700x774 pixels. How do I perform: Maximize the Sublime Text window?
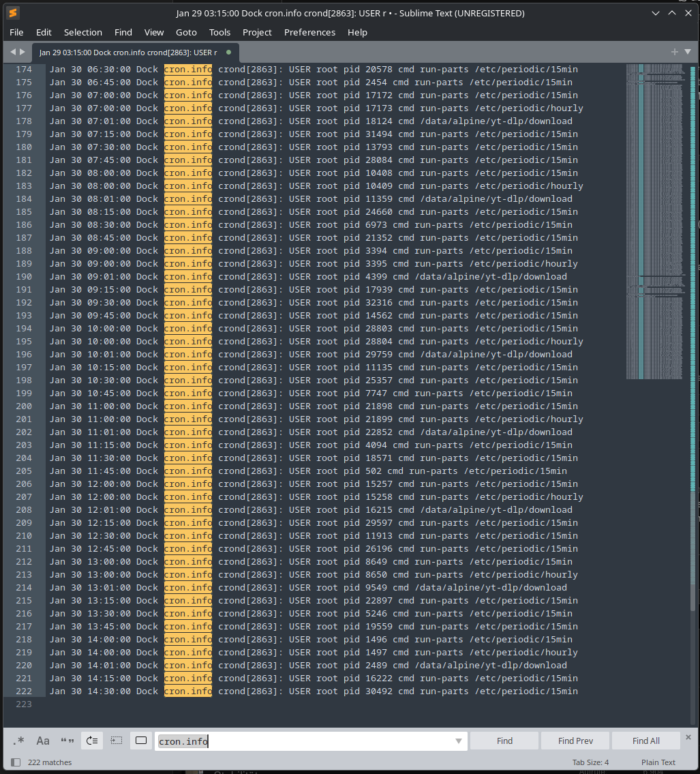[672, 14]
